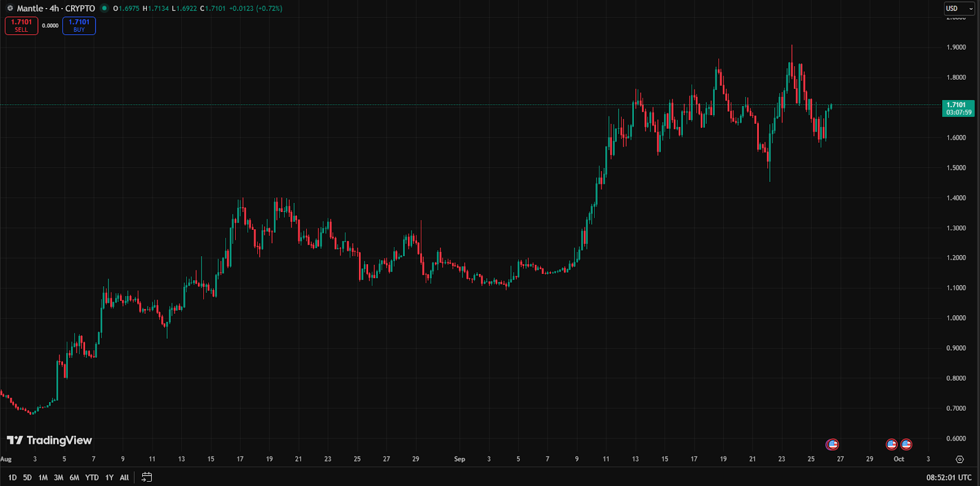Click the US flag event right after Oct
This screenshot has height=486, width=980.
[906, 444]
